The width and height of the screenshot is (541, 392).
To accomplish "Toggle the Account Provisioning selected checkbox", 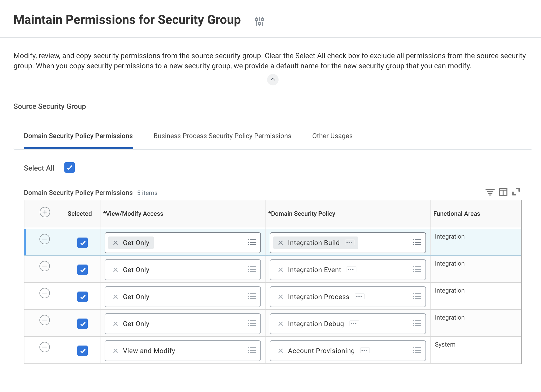I will pyautogui.click(x=83, y=351).
